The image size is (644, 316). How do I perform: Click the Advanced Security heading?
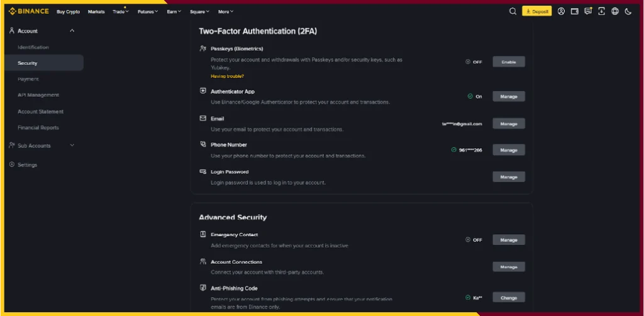click(233, 217)
